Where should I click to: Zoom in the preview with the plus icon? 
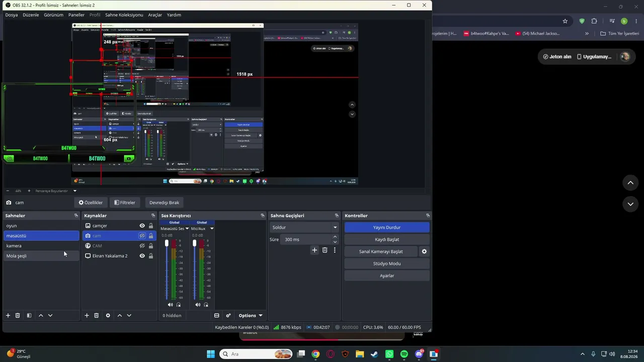29,191
